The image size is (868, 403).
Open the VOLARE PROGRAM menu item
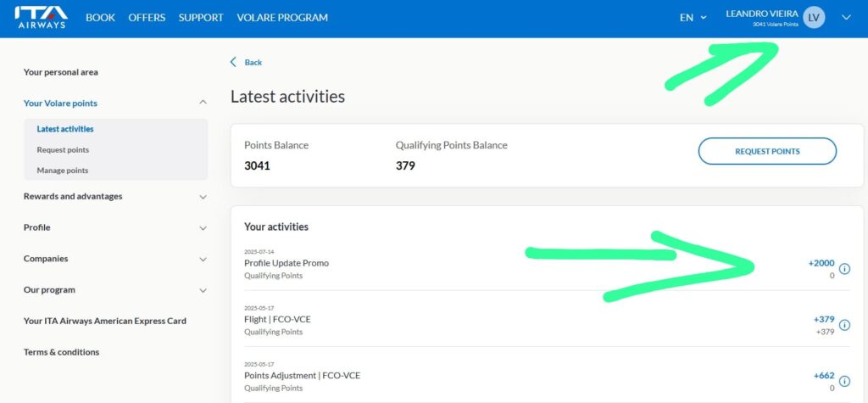coord(282,18)
